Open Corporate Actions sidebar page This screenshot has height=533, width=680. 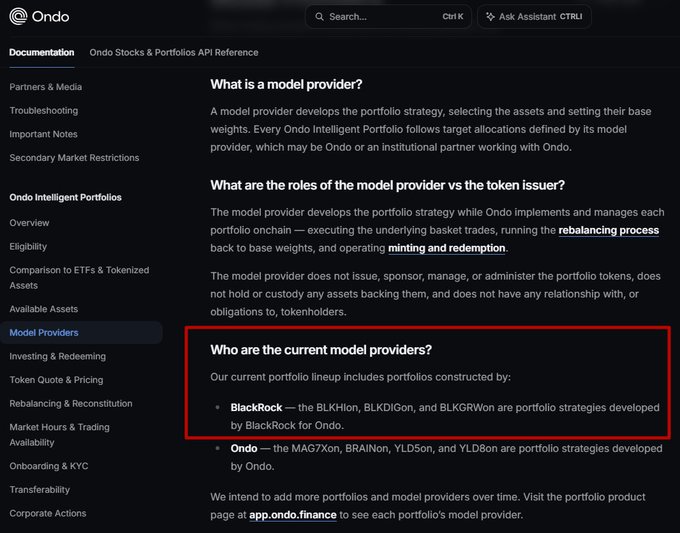click(x=48, y=513)
